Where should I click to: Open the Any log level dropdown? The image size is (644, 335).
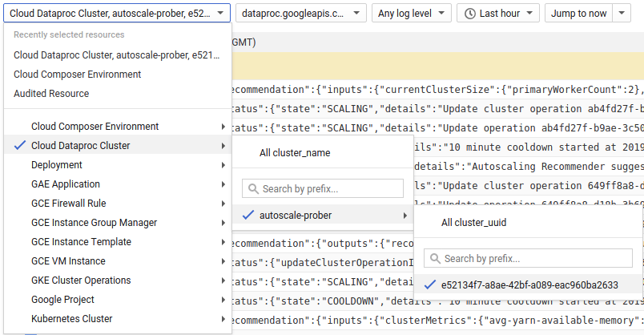tap(411, 13)
